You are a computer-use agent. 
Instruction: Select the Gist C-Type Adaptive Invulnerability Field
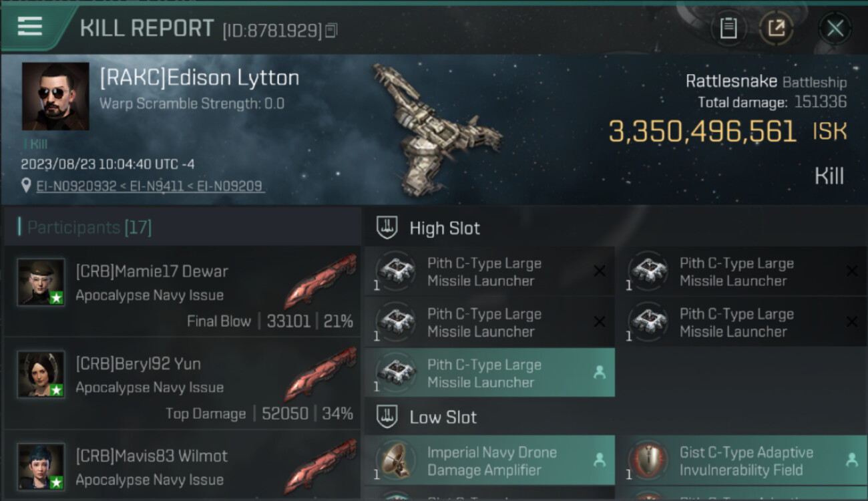click(x=742, y=460)
